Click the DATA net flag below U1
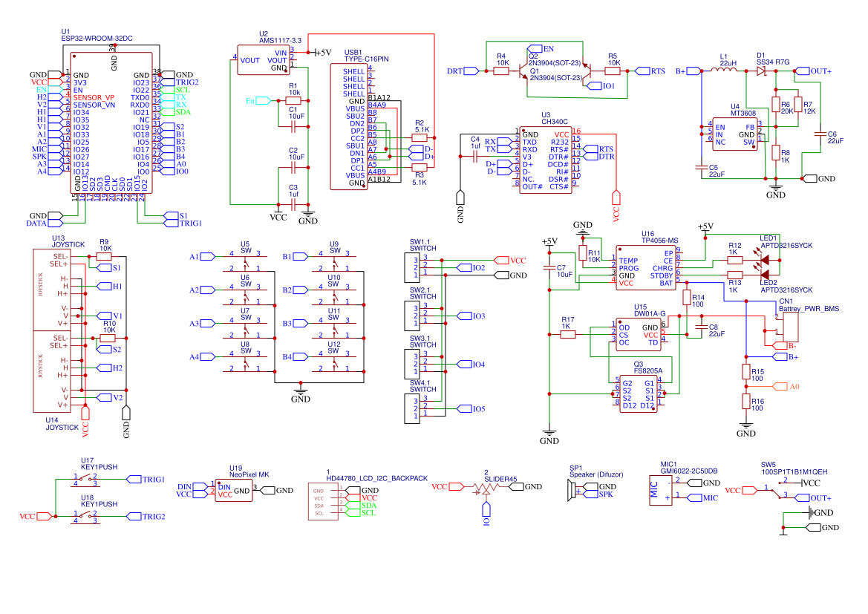Screen dimensions: 868x614 pos(45,223)
